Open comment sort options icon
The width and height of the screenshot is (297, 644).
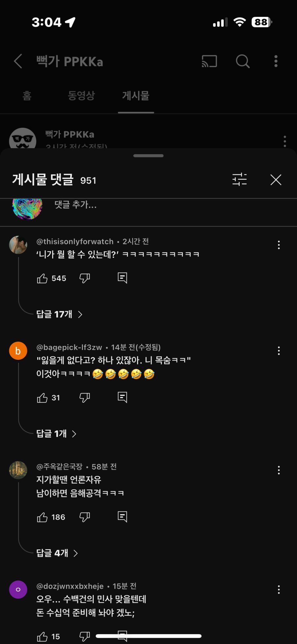[239, 180]
